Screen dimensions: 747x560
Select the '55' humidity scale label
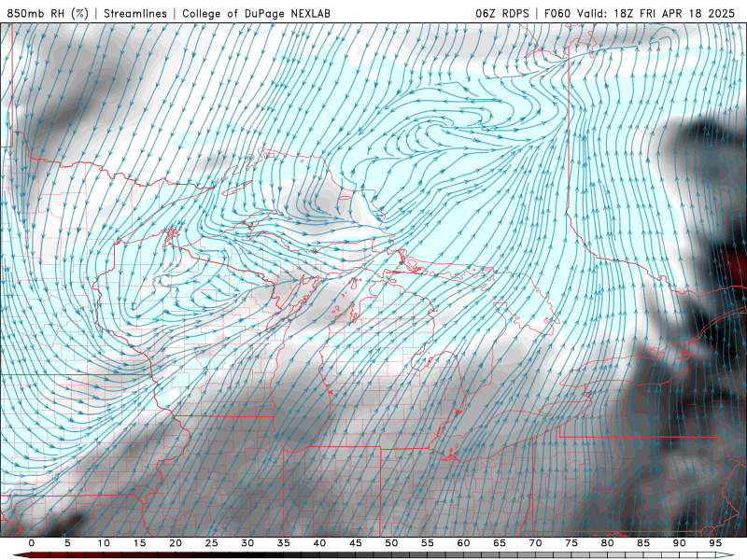click(x=428, y=543)
